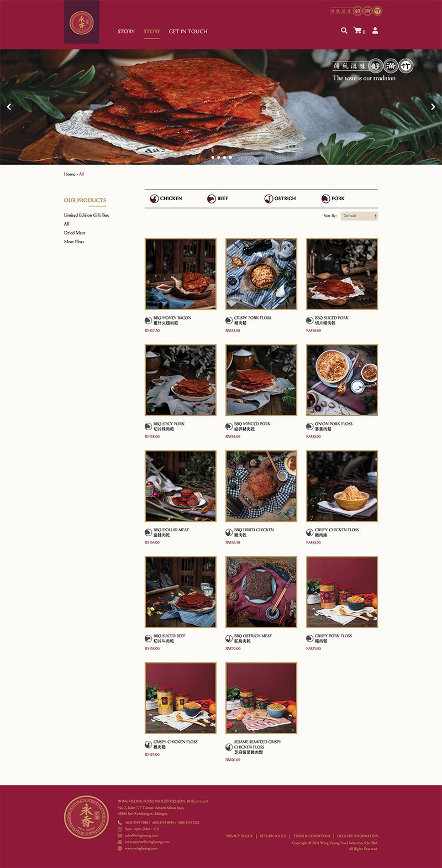Select Limited Edition Gift Box category
This screenshot has height=868, width=442.
tap(86, 215)
